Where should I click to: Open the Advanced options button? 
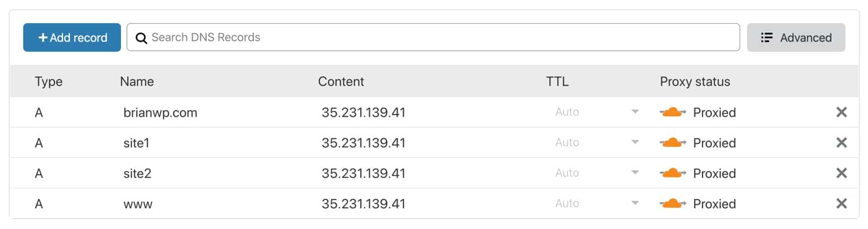tap(796, 38)
